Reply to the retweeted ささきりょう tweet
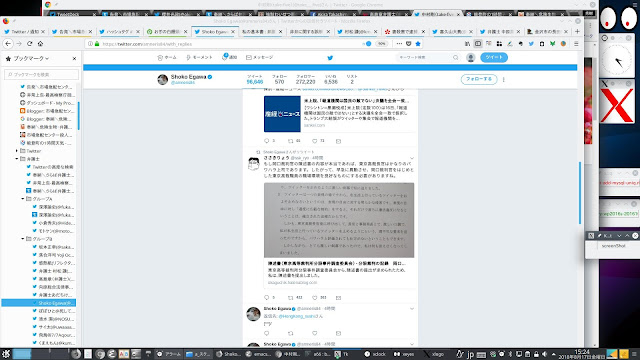This screenshot has width=640, height=360. (267, 298)
